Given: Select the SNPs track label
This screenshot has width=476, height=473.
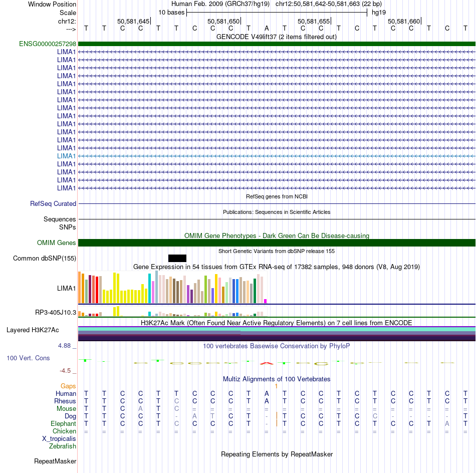Looking at the screenshot, I should click(x=68, y=227).
